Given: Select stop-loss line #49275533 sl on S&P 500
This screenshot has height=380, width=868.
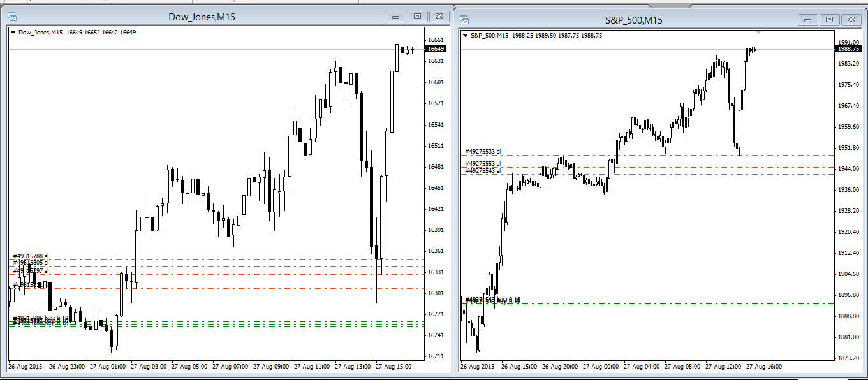Looking at the screenshot, I should 483,152.
